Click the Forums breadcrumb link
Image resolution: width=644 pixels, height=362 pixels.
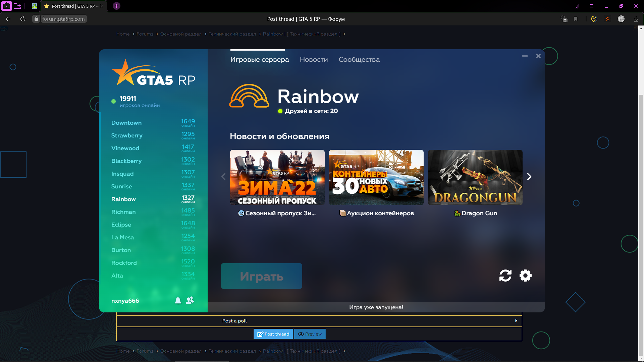[145, 34]
